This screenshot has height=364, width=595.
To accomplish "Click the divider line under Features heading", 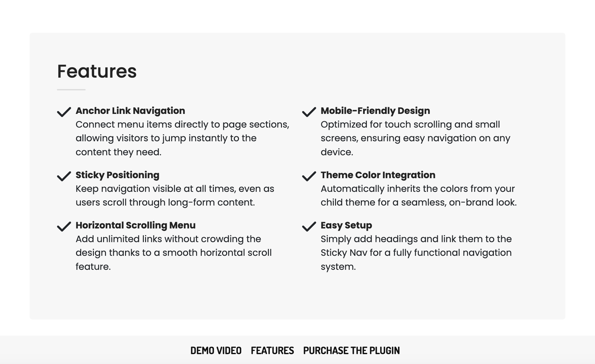I will point(71,90).
